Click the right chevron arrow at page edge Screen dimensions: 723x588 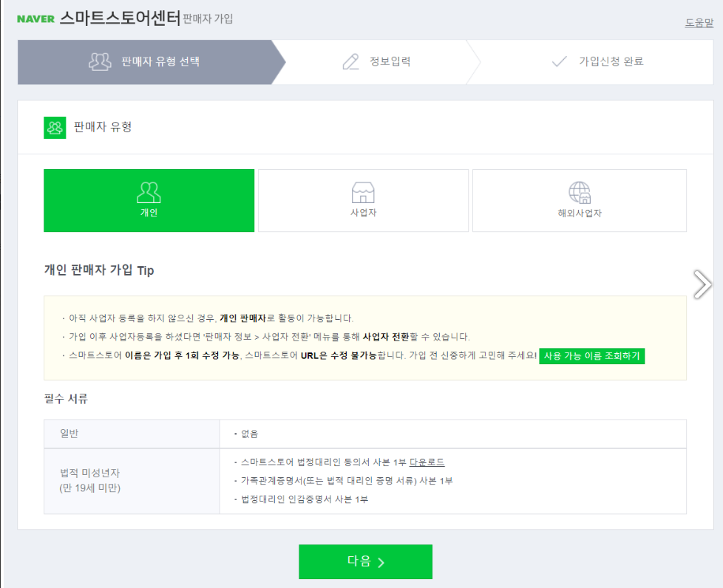pyautogui.click(x=702, y=284)
